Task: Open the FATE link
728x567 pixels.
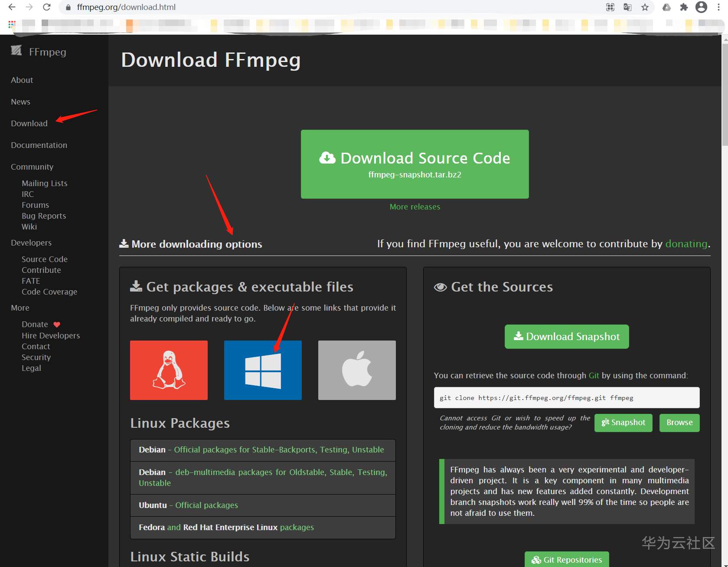Action: 31,281
